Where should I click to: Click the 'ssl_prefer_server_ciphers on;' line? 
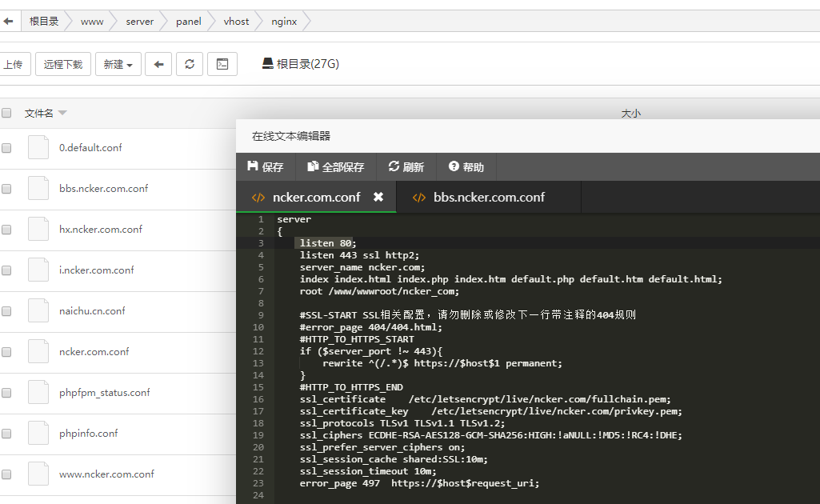(382, 447)
